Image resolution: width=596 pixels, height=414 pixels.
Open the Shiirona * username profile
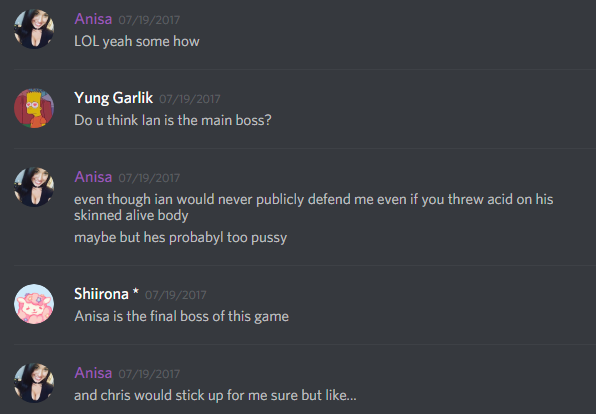click(106, 294)
